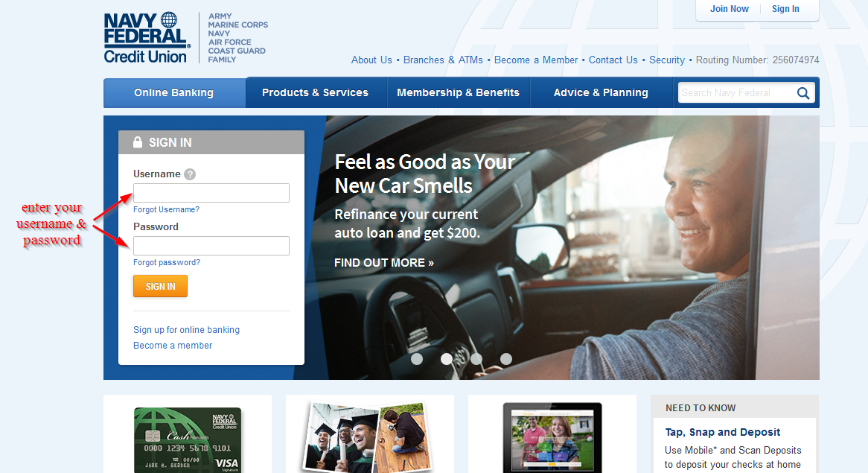The width and height of the screenshot is (868, 473).
Task: Click FIND OUT MORE on the banner
Action: pyautogui.click(x=383, y=262)
